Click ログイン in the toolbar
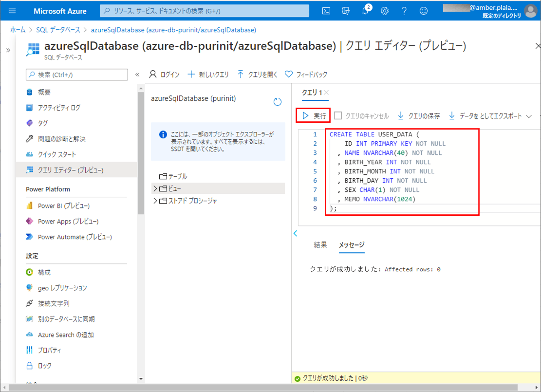The height and width of the screenshot is (392, 541). [x=164, y=75]
